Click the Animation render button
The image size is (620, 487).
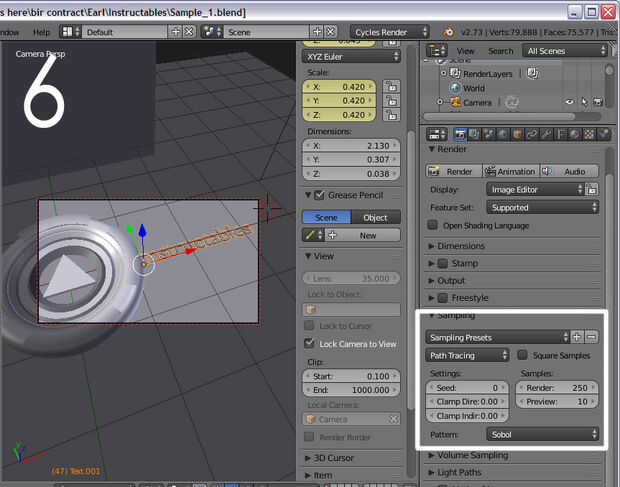(510, 171)
